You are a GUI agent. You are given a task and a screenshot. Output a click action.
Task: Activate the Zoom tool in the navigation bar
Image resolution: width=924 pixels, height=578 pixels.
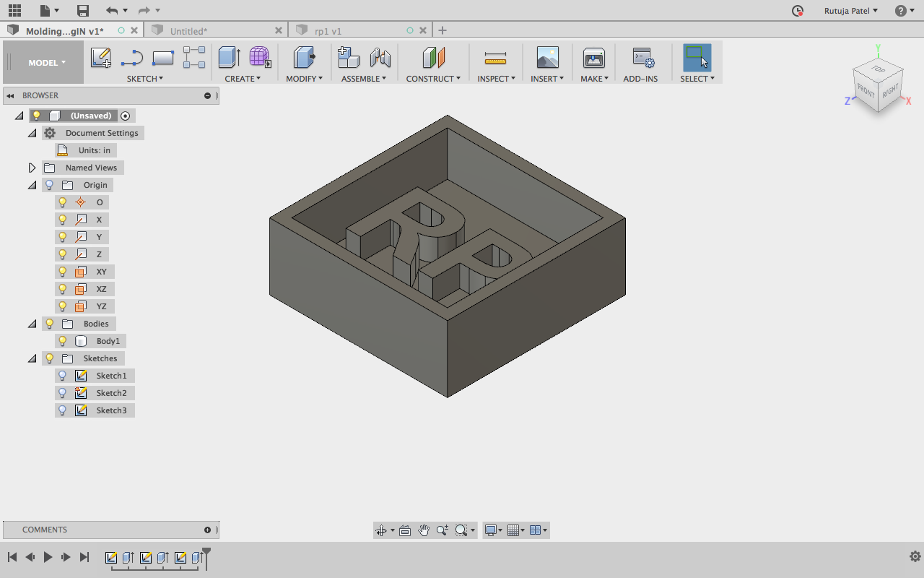tap(443, 530)
